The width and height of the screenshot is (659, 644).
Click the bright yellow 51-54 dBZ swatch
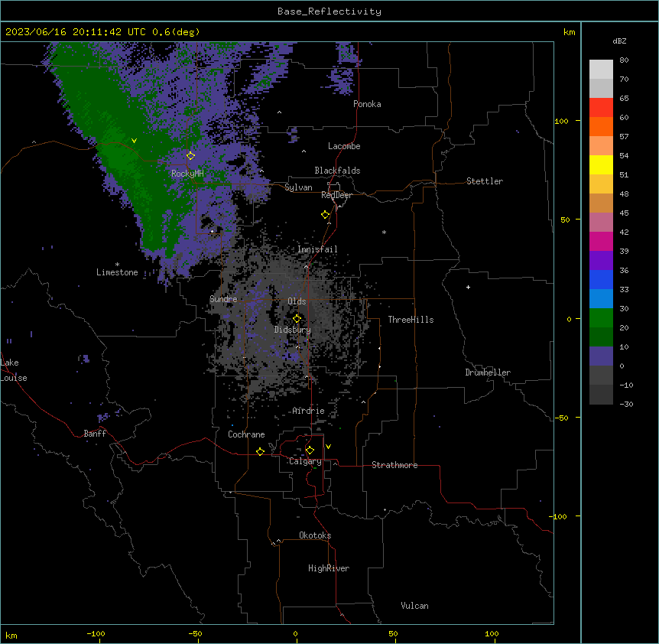point(601,164)
